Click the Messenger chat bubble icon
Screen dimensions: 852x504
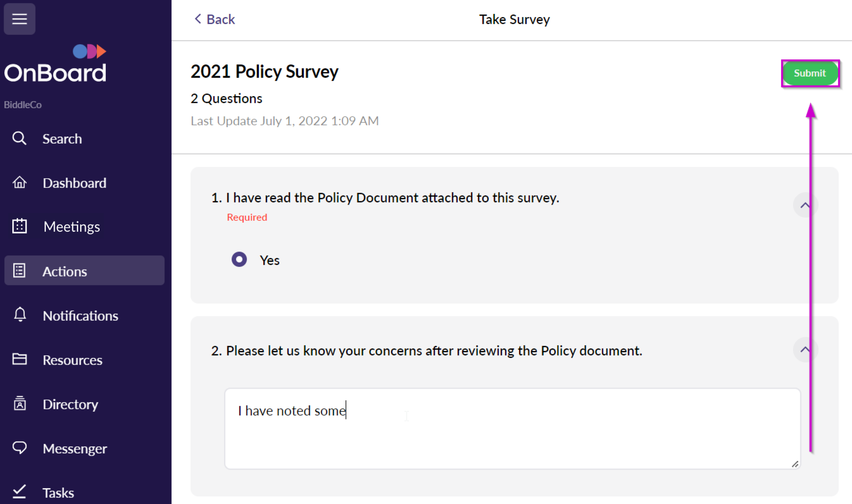[x=19, y=448]
